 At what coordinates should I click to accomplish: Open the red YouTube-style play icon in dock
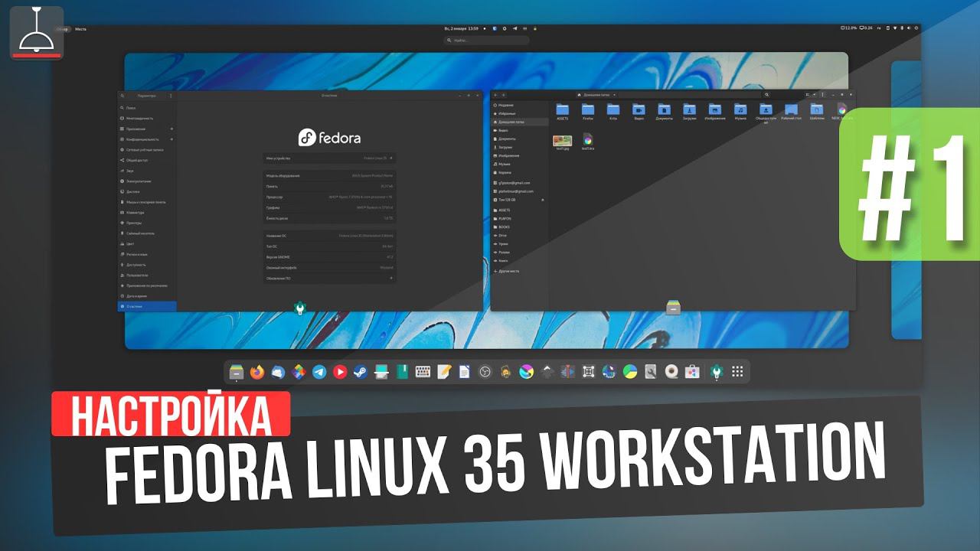(340, 372)
